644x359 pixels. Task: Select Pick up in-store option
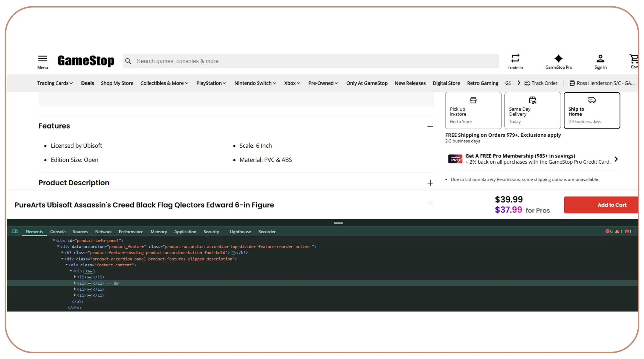pyautogui.click(x=473, y=110)
